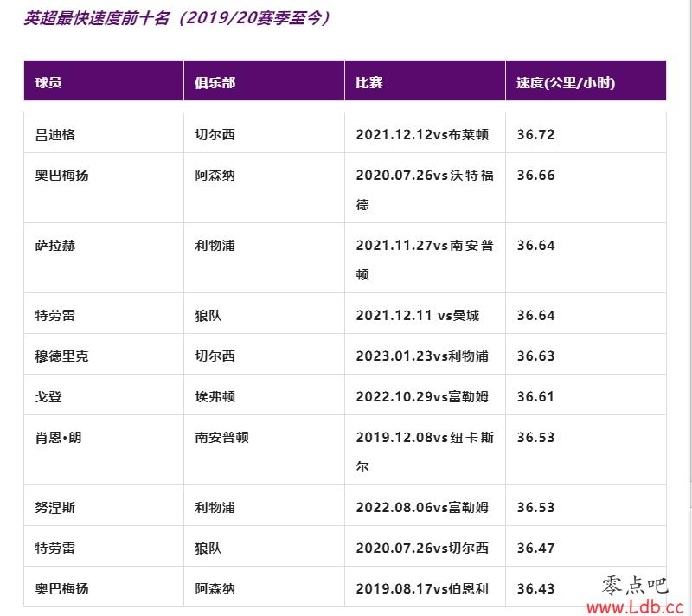Select match 2022.08.06vs富勒姆
The image size is (692, 616).
tap(422, 508)
